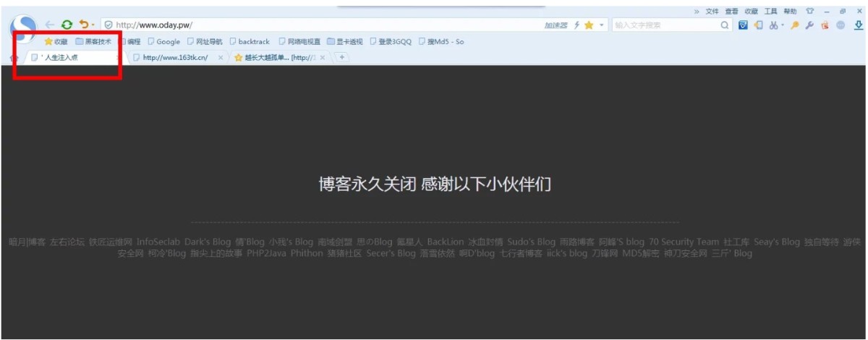Click the Sogou browser logo icon
868x340 pixels.
[x=25, y=29]
